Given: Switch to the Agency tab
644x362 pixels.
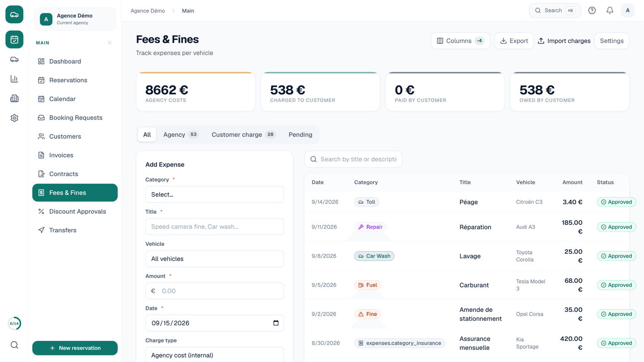Looking at the screenshot, I should (181, 135).
